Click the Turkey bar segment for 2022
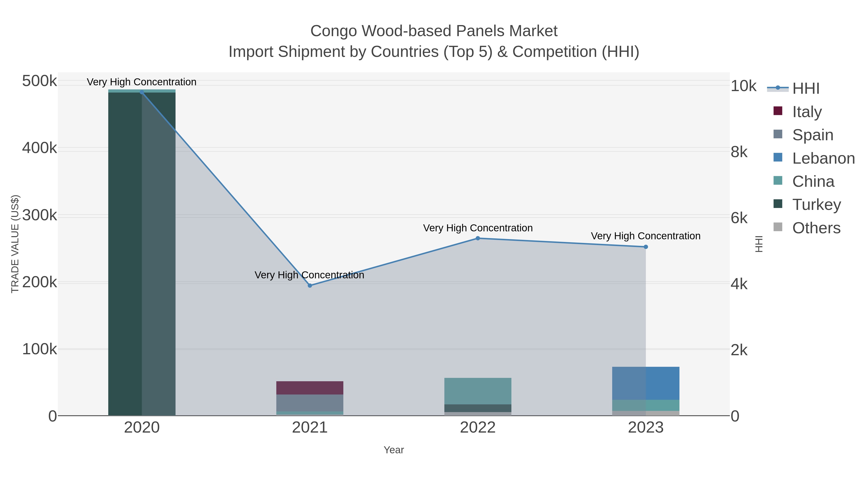Screen dimensions: 868x488 (x=478, y=408)
